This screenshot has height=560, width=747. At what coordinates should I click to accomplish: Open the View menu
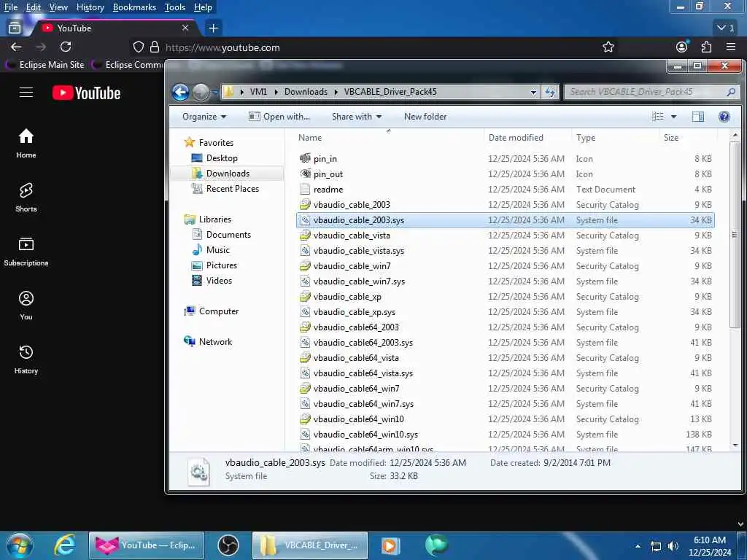[58, 7]
